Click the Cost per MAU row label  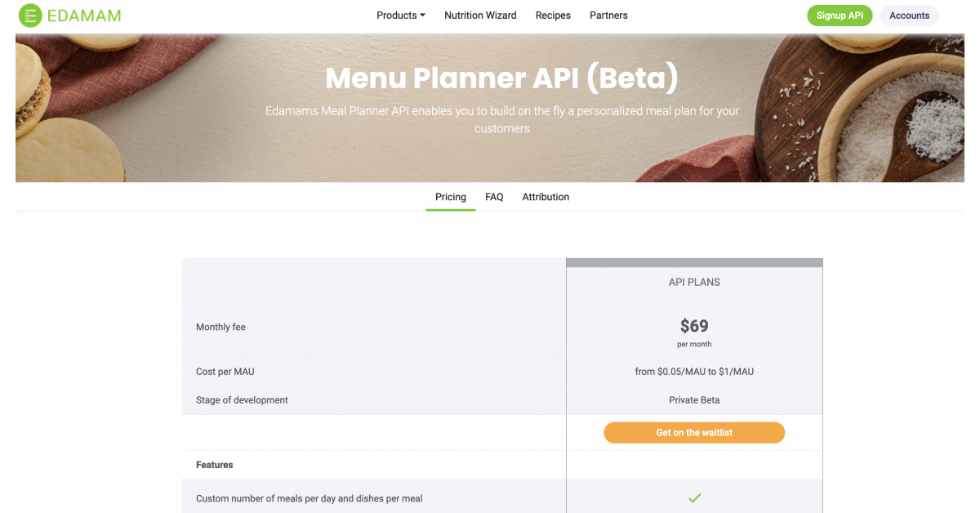coord(225,372)
